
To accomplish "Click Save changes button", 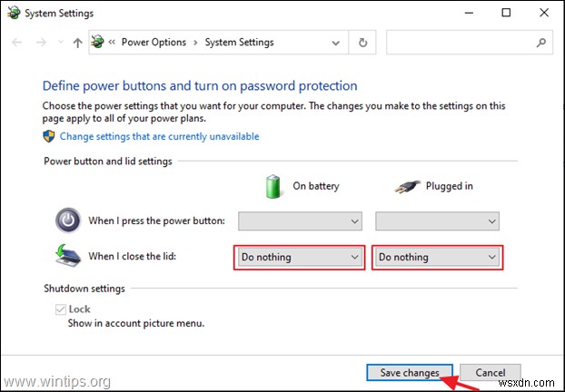I will click(409, 372).
